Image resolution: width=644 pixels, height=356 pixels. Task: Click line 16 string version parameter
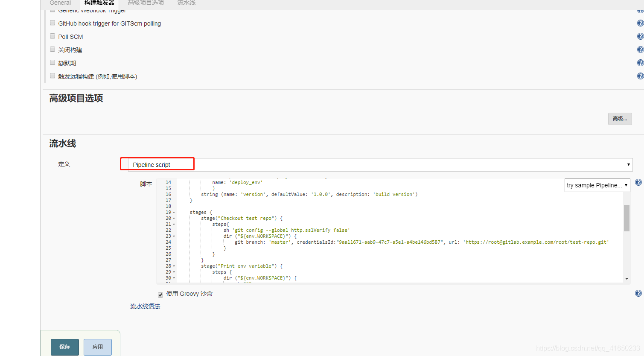[309, 195]
